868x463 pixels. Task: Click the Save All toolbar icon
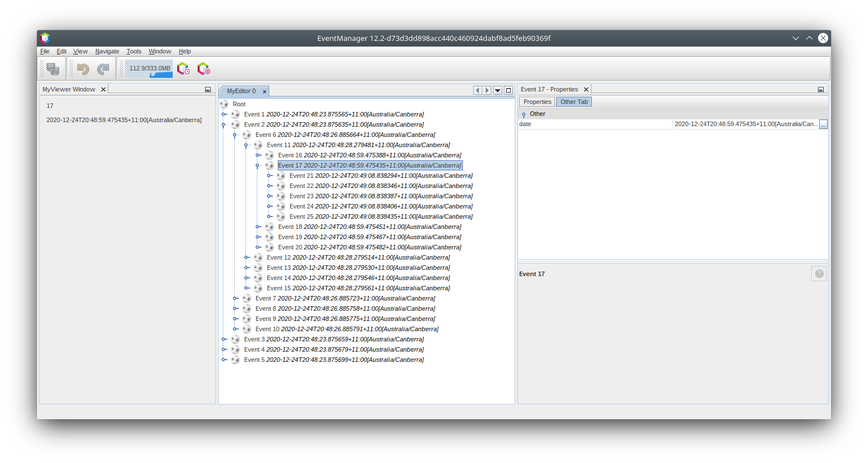pyautogui.click(x=53, y=69)
